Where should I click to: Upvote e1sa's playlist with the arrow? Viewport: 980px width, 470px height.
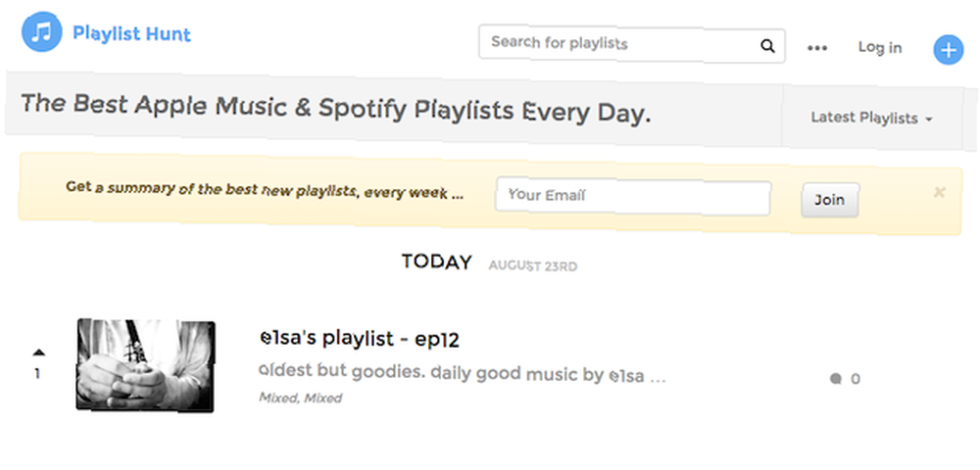[x=38, y=352]
